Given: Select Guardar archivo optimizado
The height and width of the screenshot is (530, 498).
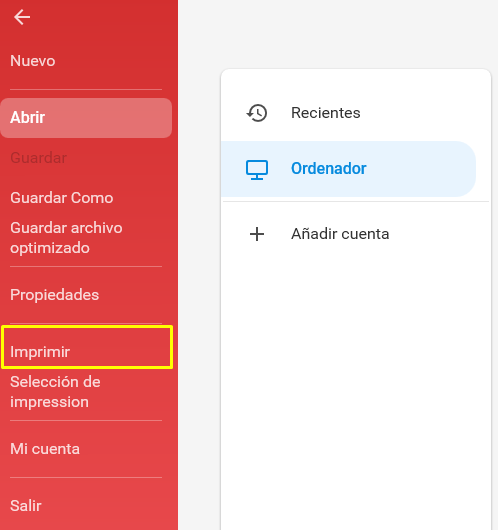Looking at the screenshot, I should point(66,238).
